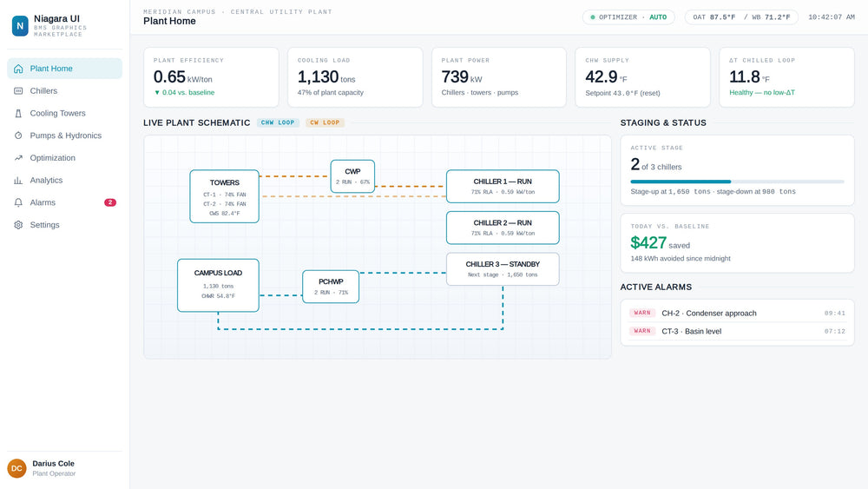Click the Niagara UI logo icon
Viewport: 868px width, 489px height.
pos(20,25)
